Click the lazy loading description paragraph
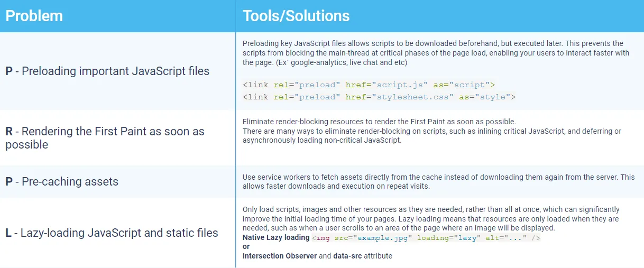Screen dimensions: 644x268 [431, 219]
